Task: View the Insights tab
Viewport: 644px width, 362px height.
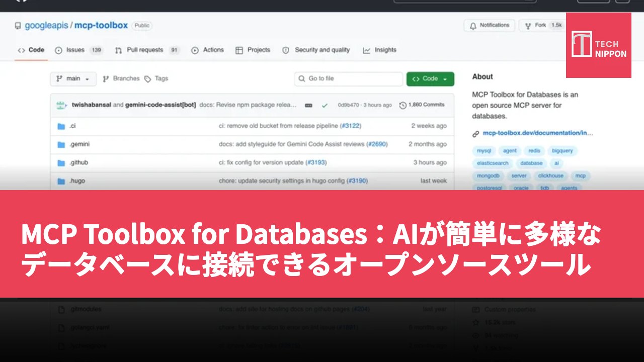Action: pyautogui.click(x=380, y=50)
